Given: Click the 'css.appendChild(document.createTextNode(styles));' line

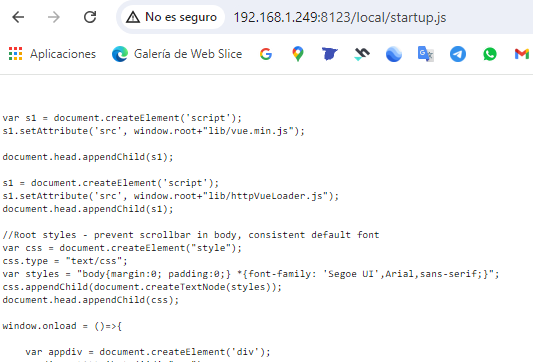Looking at the screenshot, I should (142, 287).
